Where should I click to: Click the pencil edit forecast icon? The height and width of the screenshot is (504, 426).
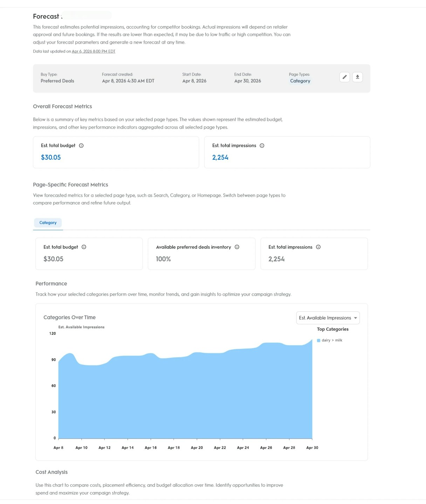coord(345,77)
